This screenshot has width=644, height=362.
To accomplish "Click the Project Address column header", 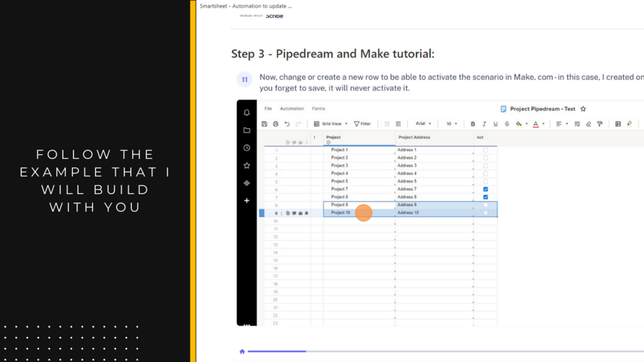I will click(x=434, y=139).
